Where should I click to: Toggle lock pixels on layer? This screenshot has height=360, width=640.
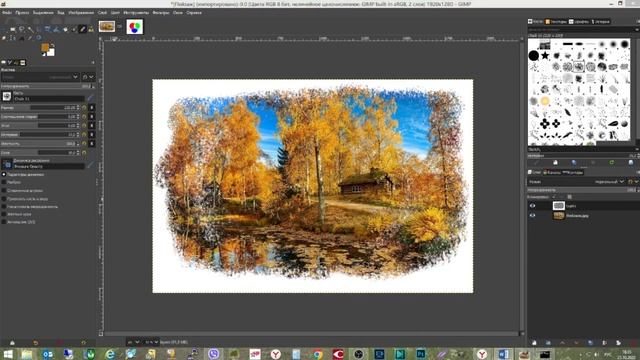[554, 197]
